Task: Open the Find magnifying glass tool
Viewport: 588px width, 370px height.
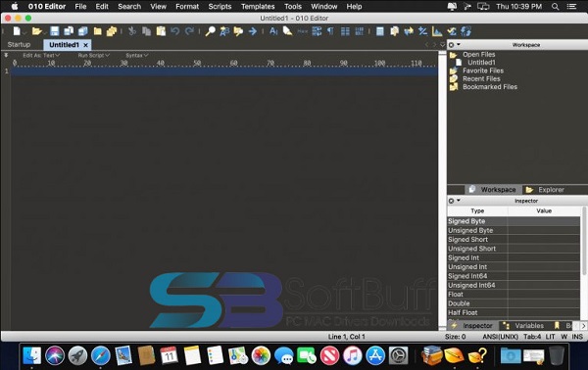Action: [x=210, y=31]
